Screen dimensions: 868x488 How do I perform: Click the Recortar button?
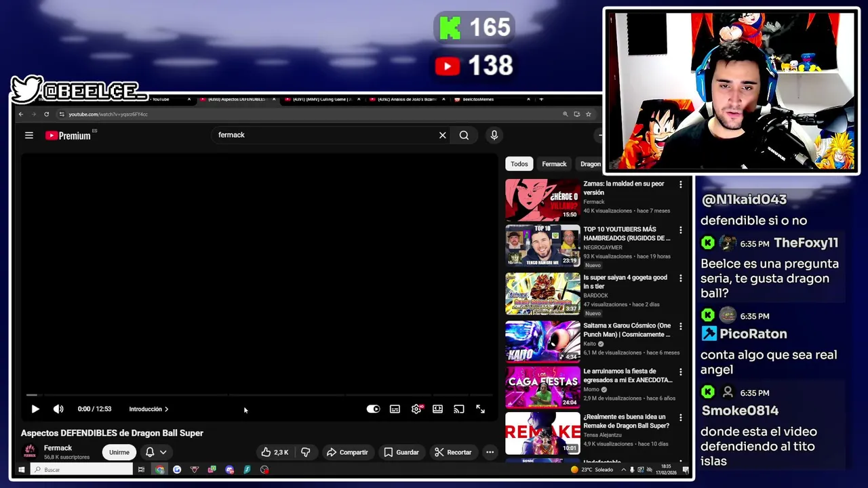[x=453, y=452]
